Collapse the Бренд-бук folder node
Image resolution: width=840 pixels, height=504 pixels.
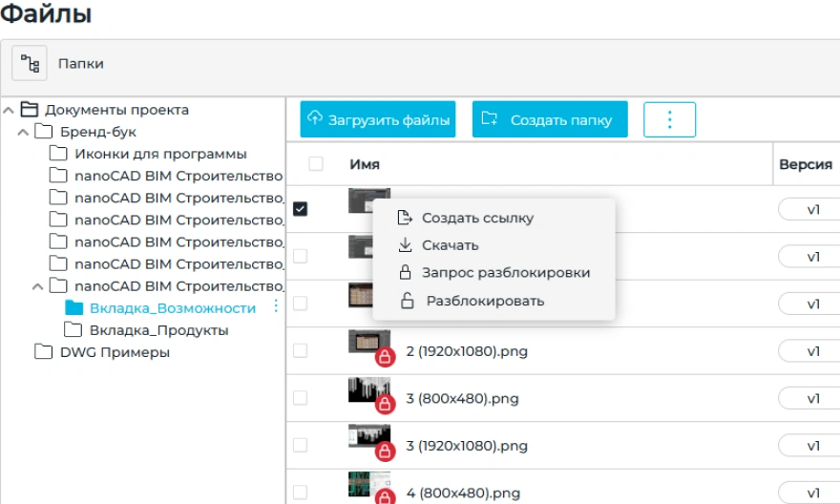coord(23,132)
